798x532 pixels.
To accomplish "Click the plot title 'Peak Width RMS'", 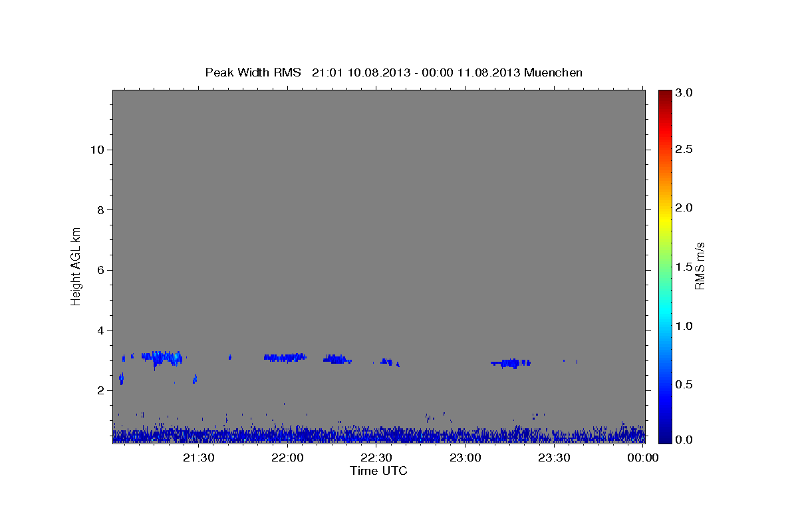I will point(253,72).
